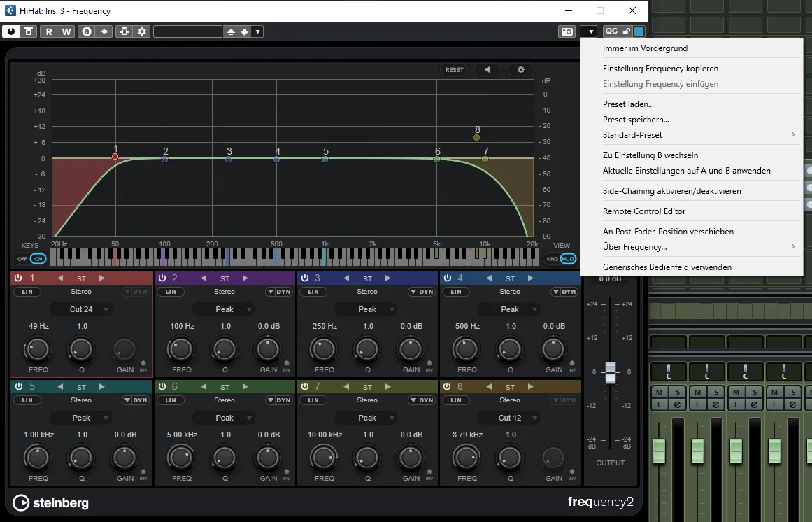Toggle the VIEW SING/MULT switch
The height and width of the screenshot is (522, 812).
pos(561,258)
